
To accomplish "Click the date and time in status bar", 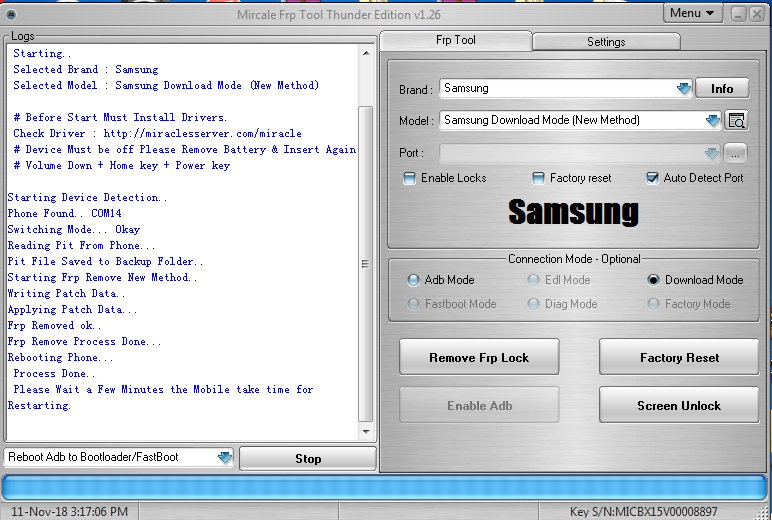I will [69, 512].
